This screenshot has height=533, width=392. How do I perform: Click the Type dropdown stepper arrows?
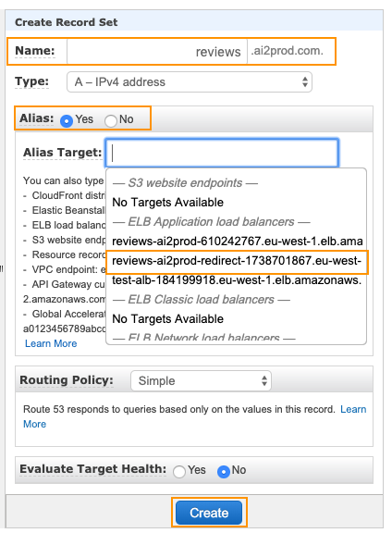click(305, 82)
